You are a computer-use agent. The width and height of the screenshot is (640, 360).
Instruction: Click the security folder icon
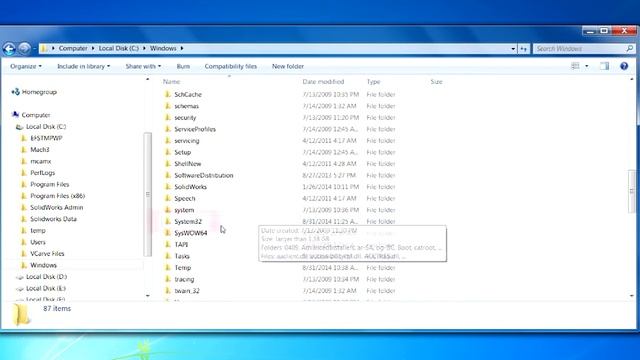[x=167, y=117]
